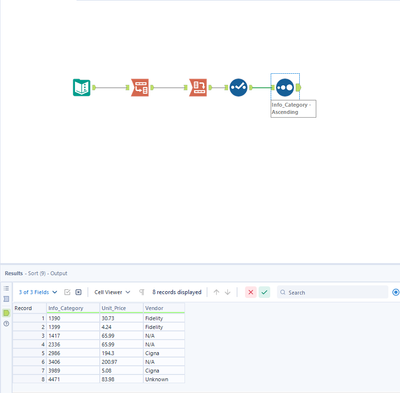Select Info_Category cell 1390
This screenshot has width=400, height=393.
[x=73, y=318]
